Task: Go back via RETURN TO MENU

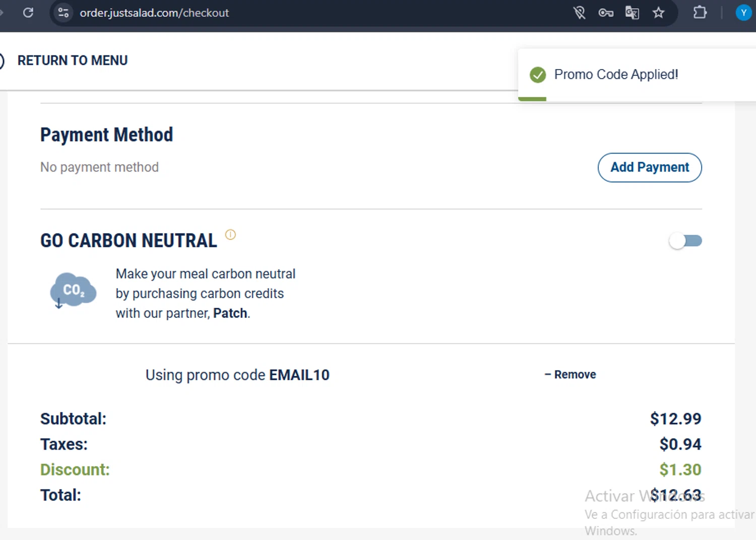Action: [x=72, y=60]
